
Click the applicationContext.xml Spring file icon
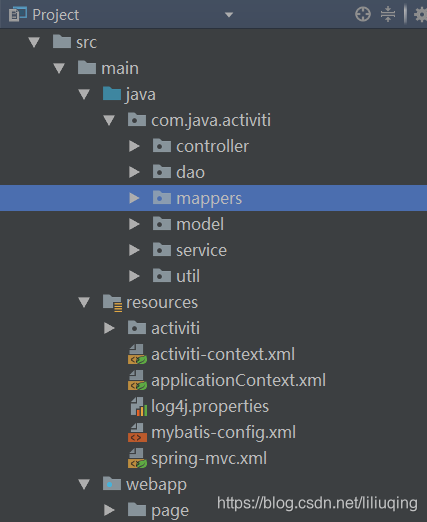click(x=137, y=380)
